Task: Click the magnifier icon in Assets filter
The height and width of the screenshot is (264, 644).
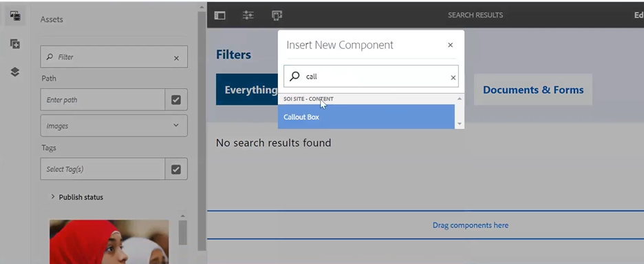Action: click(50, 57)
